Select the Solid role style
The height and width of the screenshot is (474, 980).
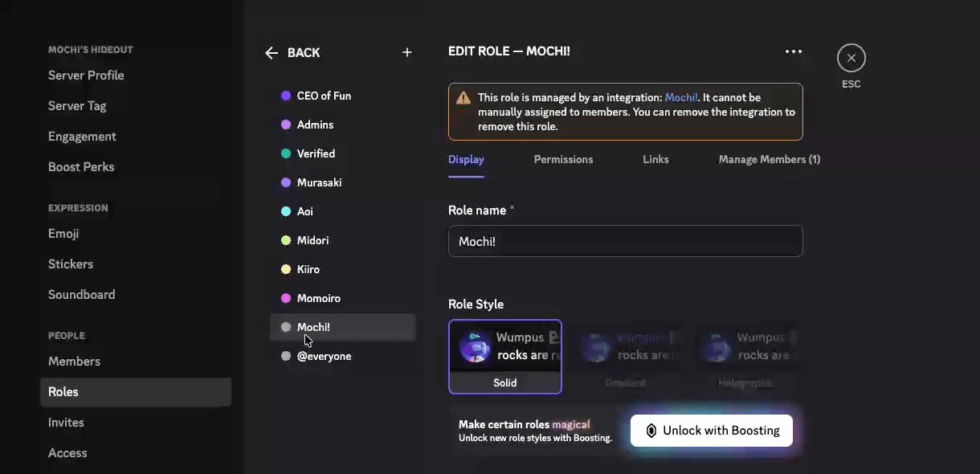504,357
